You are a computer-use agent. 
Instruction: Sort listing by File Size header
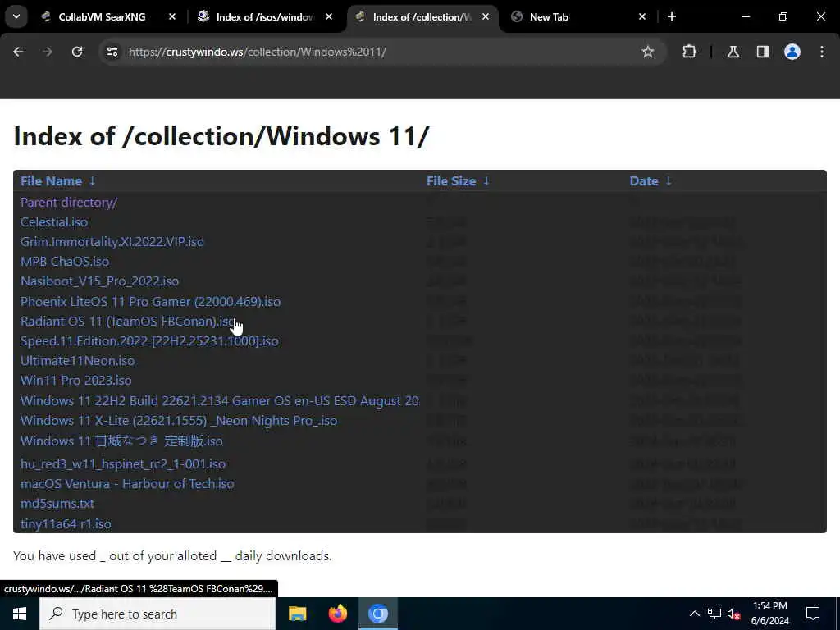[451, 181]
